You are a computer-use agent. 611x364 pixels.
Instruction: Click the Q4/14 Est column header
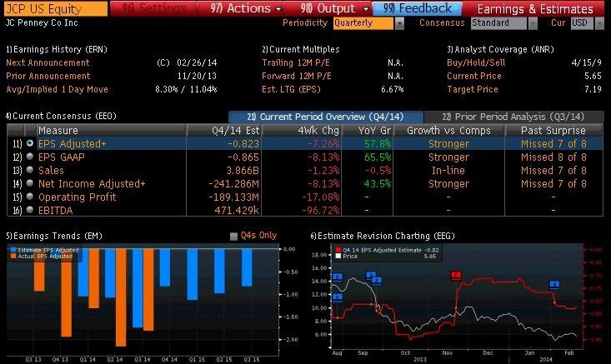tap(224, 131)
